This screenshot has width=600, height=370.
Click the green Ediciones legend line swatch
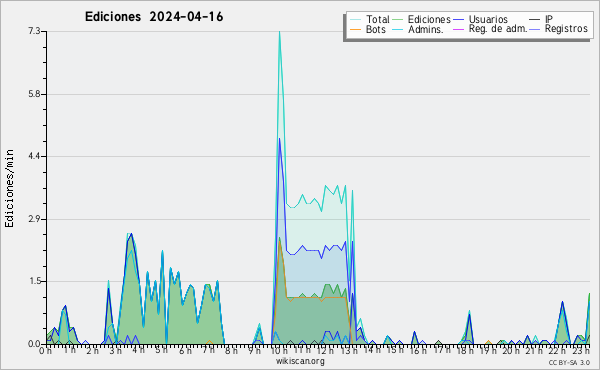(x=398, y=19)
